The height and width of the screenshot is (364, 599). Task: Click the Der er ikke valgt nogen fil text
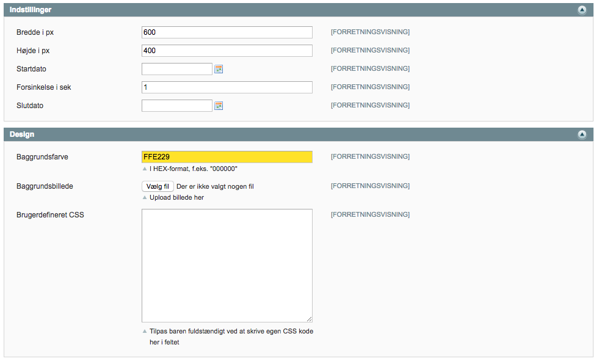[215, 186]
